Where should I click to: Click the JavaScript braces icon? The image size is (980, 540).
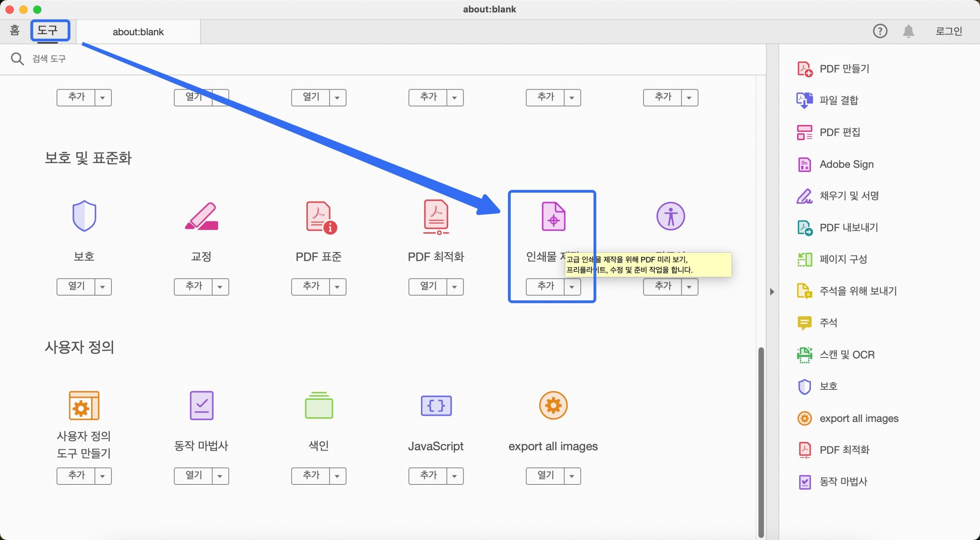click(x=436, y=405)
